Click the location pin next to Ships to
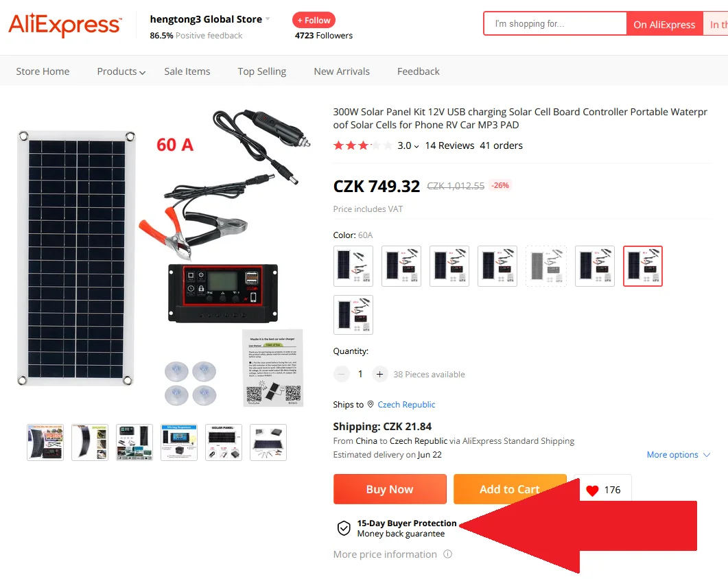728x579 pixels. tap(371, 404)
